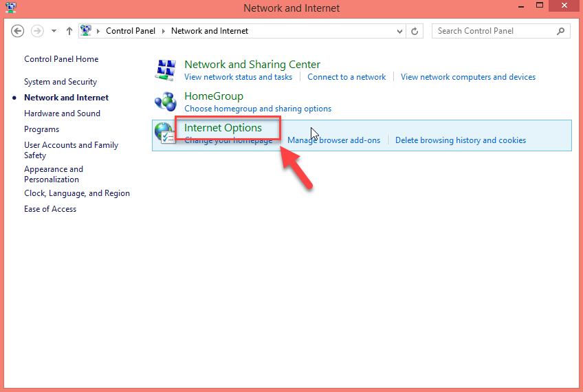Refresh the Control Panel view

(415, 31)
